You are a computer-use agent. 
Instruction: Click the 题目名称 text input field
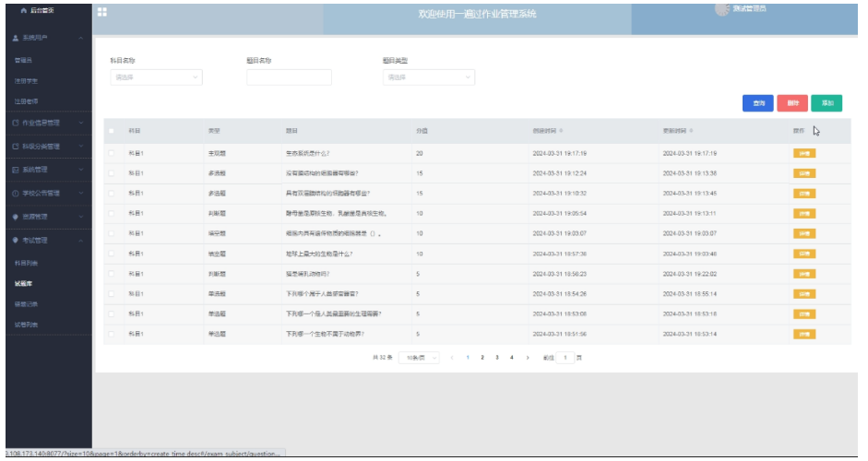click(x=289, y=77)
